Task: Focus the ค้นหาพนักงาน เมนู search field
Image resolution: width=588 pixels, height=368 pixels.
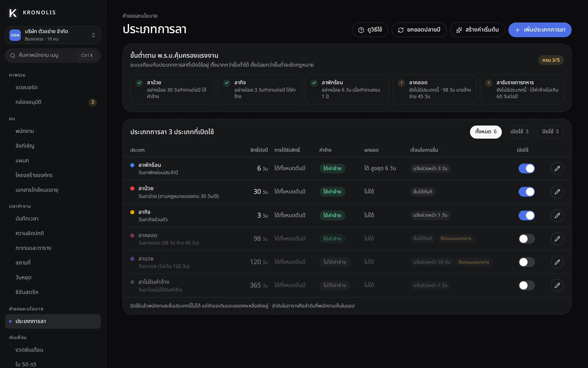Action: pos(53,55)
